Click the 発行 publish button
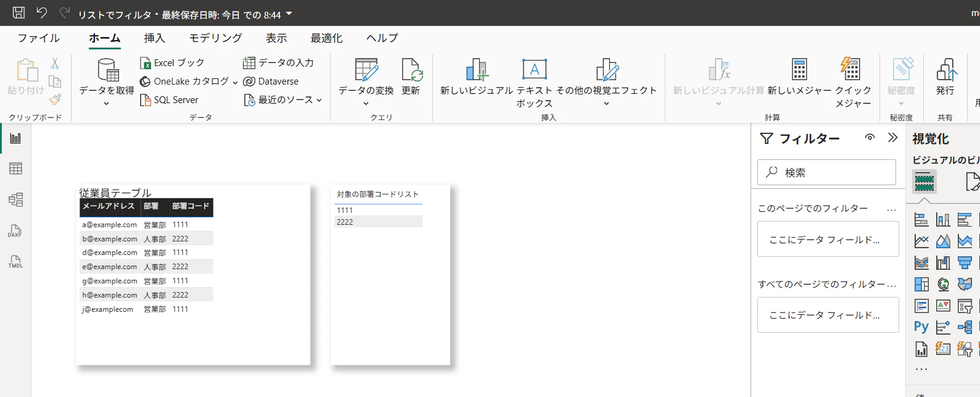Screen dimensions: 980x397 (945, 77)
